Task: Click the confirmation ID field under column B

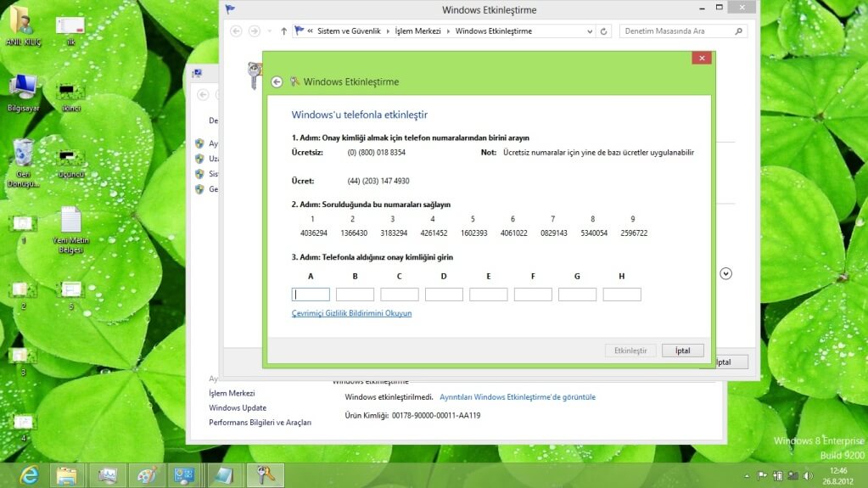Action: tap(355, 294)
